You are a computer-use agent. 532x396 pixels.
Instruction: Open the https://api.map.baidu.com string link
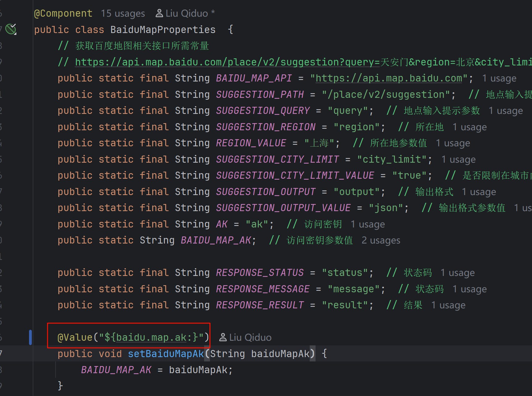[x=389, y=78]
